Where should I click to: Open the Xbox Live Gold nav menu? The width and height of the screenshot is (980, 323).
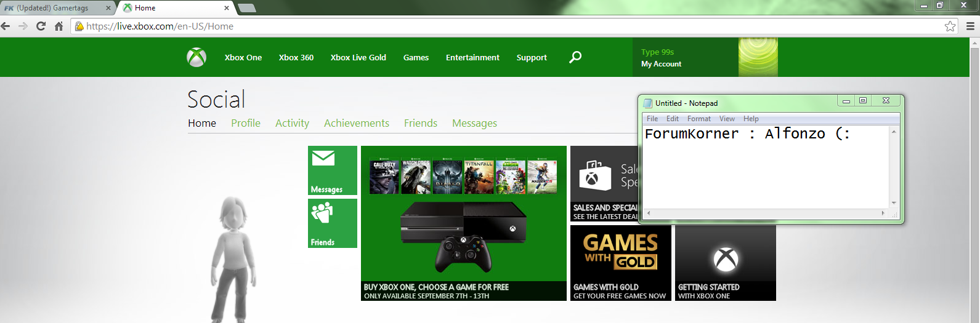click(358, 57)
